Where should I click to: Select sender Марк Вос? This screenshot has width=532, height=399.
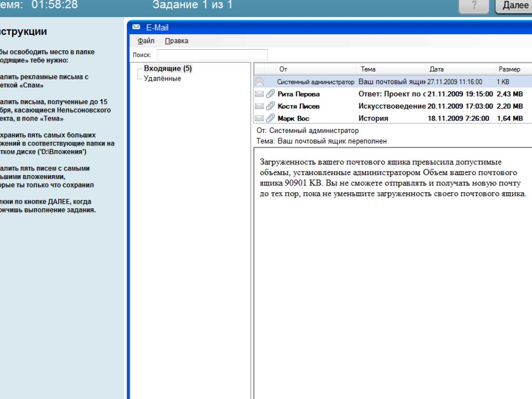pyautogui.click(x=294, y=118)
